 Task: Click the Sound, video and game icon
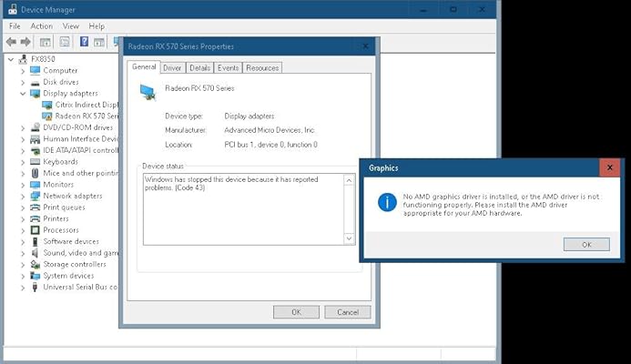(x=36, y=253)
